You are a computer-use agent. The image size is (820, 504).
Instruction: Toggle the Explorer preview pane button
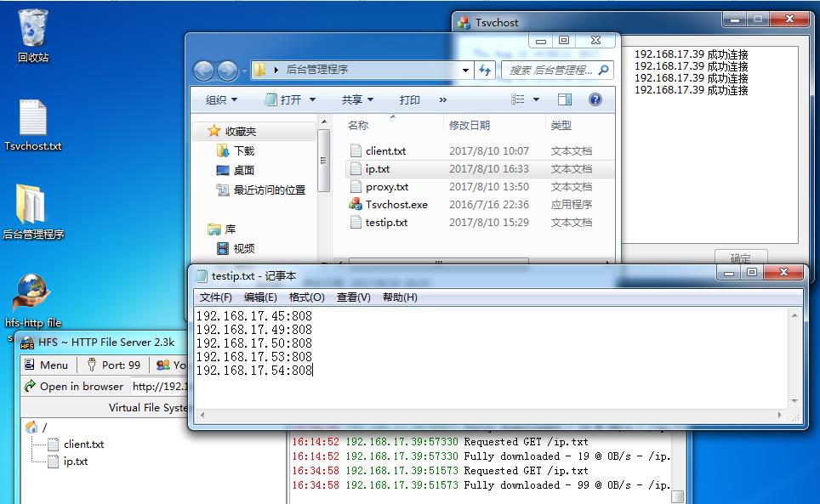(x=565, y=99)
